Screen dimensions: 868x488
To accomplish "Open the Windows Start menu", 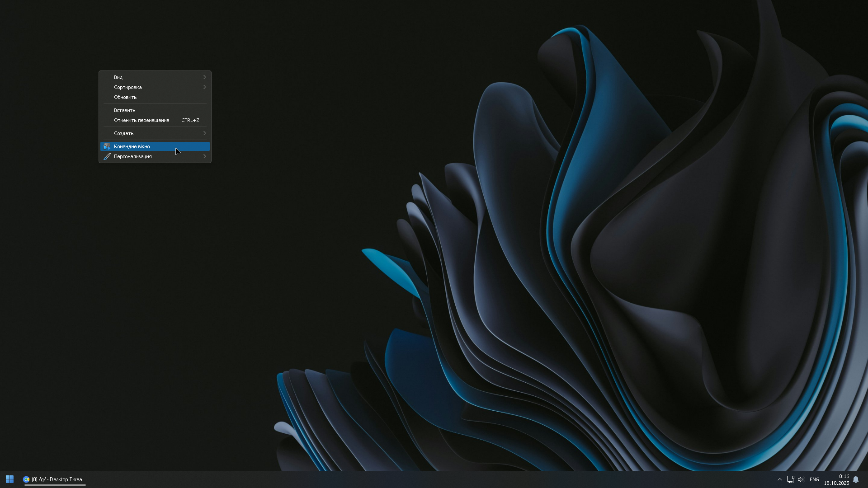I will 9,479.
